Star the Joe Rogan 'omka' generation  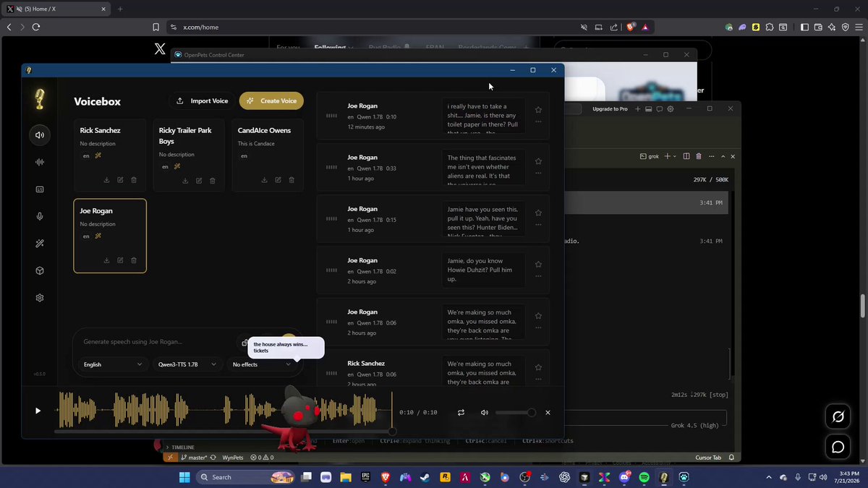(x=538, y=316)
